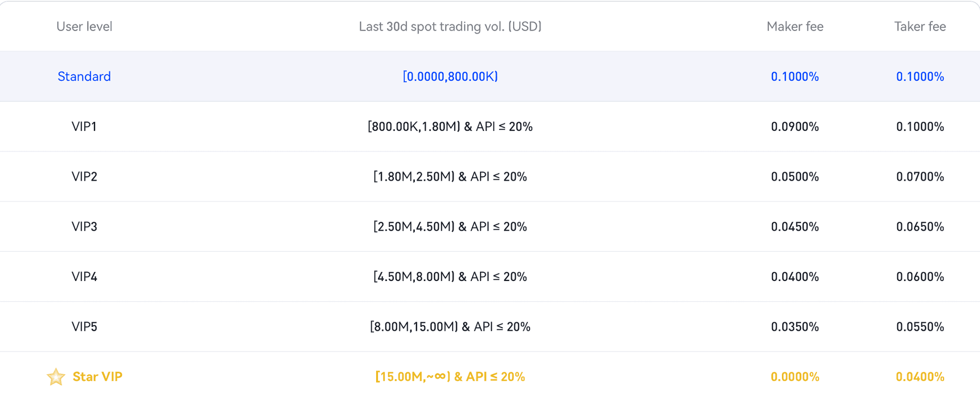Click the Star VIP 0.0000% maker fee
This screenshot has height=401, width=980.
(795, 377)
